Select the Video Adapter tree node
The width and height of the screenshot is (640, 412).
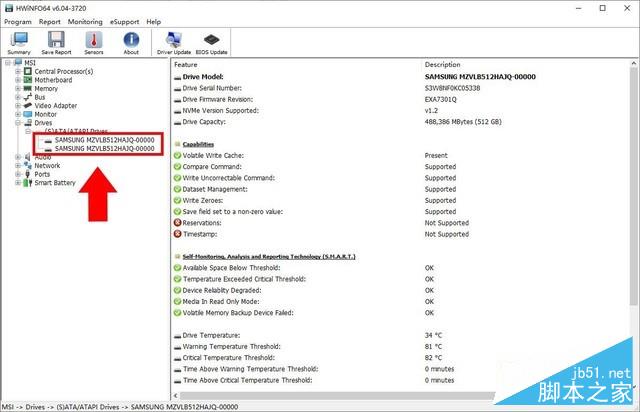(x=56, y=106)
